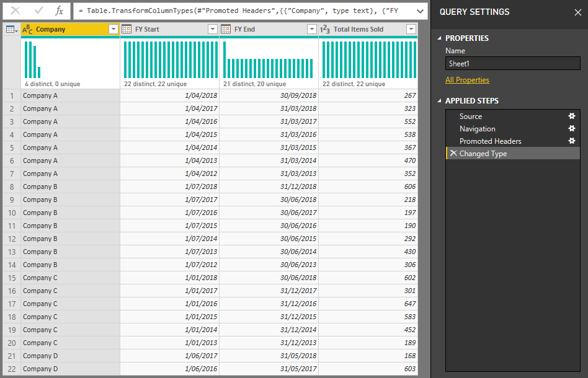Collapse the PROPERTIES section
This screenshot has width=588, height=378.
tap(440, 38)
